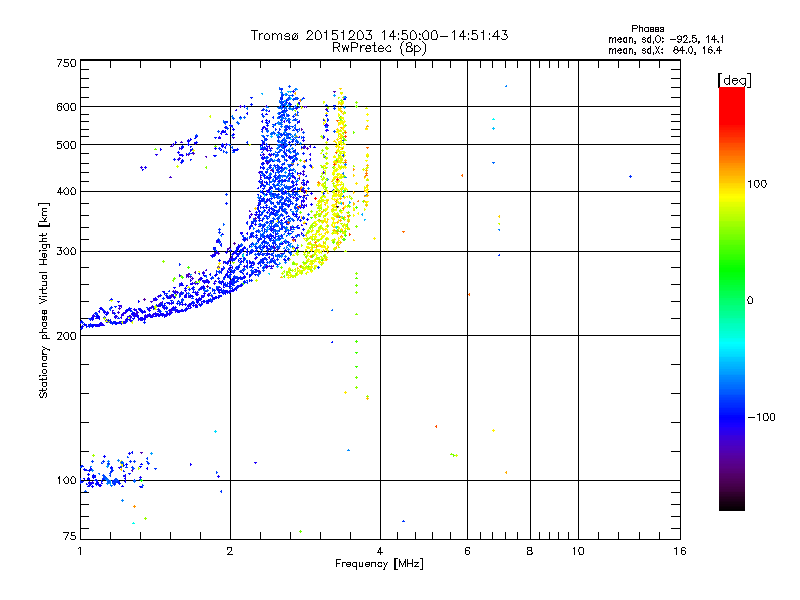Click the y-axis tick label '600'
The height and width of the screenshot is (600, 800).
coord(66,107)
